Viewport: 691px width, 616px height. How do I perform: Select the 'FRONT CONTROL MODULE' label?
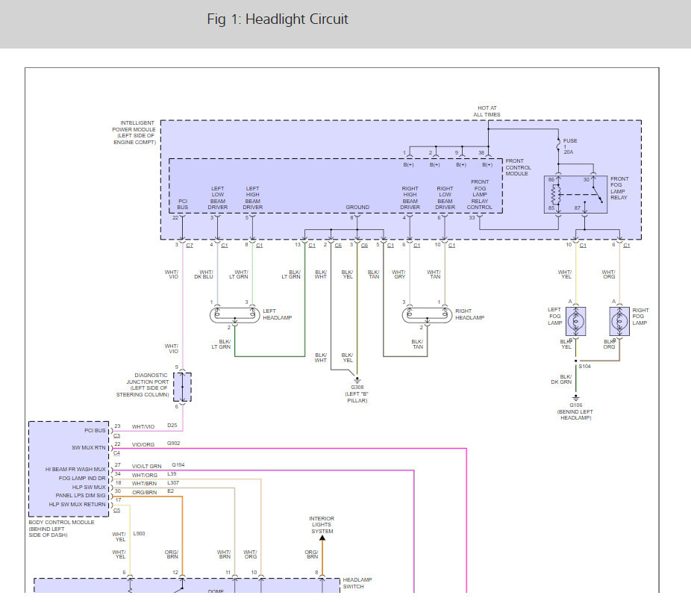click(x=518, y=167)
